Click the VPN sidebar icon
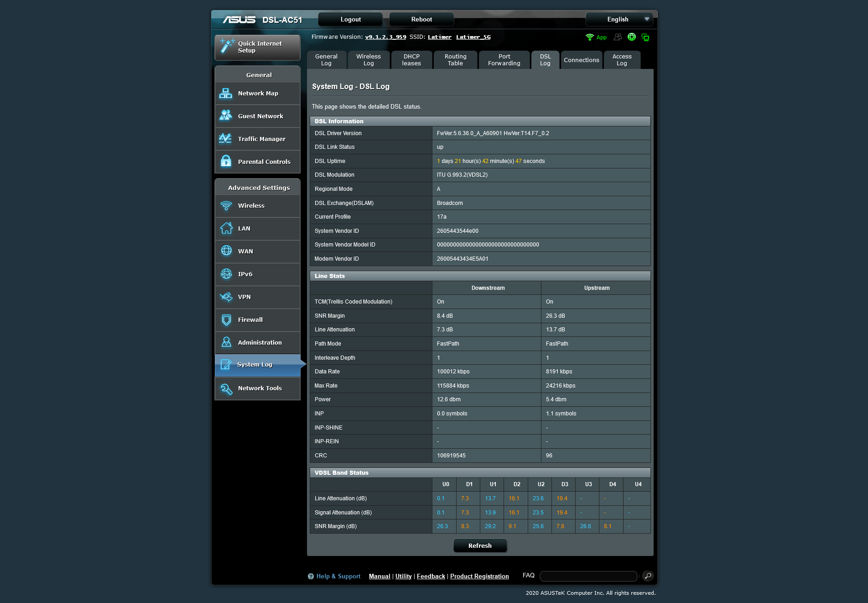This screenshot has width=868, height=603. 226,297
